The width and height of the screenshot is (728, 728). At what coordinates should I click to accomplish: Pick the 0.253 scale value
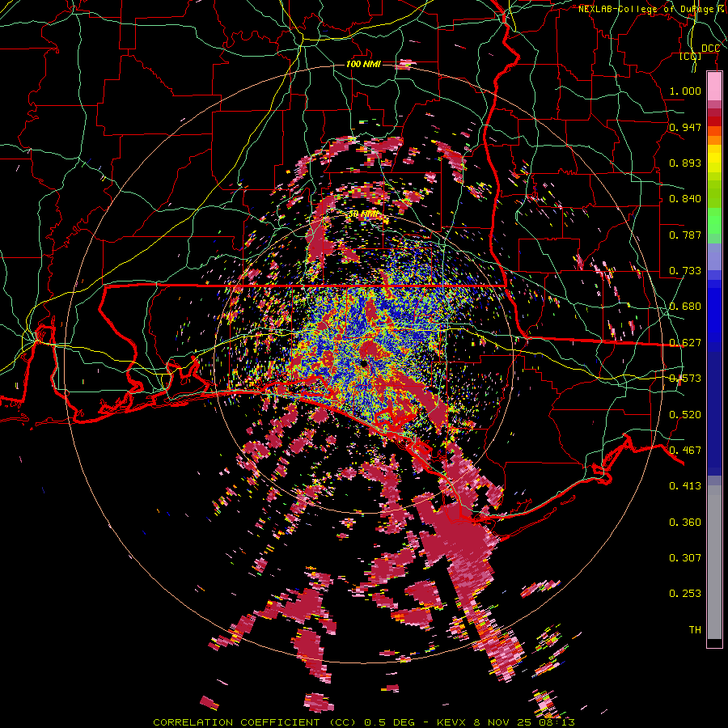tap(685, 594)
